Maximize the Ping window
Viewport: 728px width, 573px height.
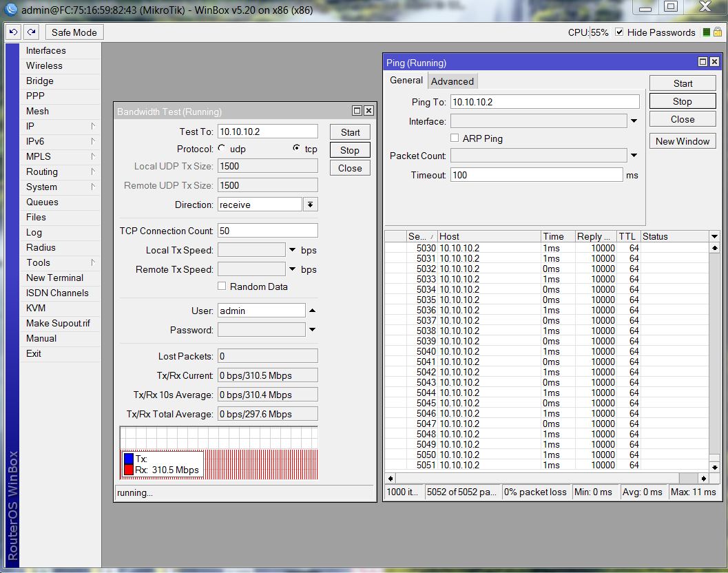click(x=703, y=62)
